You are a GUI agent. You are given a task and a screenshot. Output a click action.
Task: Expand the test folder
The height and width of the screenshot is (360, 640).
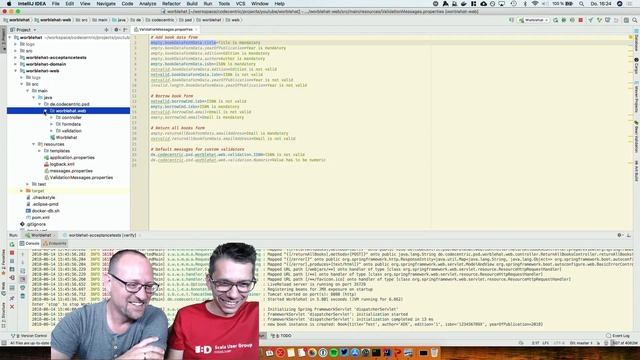28,184
